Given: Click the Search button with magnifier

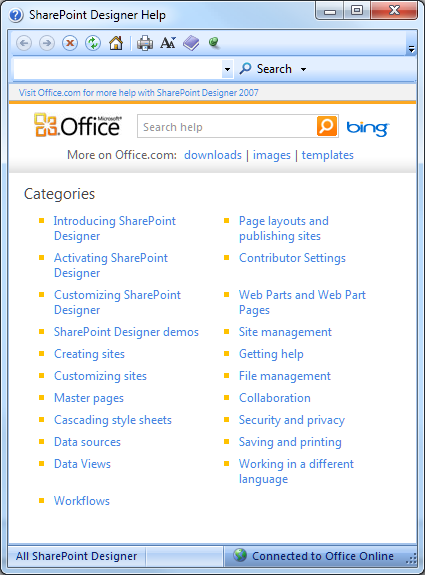Looking at the screenshot, I should click(266, 69).
